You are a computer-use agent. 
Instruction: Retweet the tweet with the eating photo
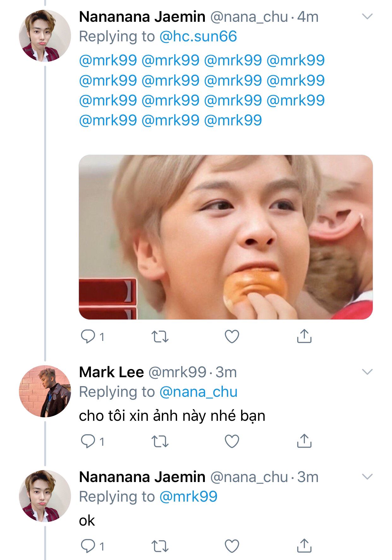tap(160, 337)
